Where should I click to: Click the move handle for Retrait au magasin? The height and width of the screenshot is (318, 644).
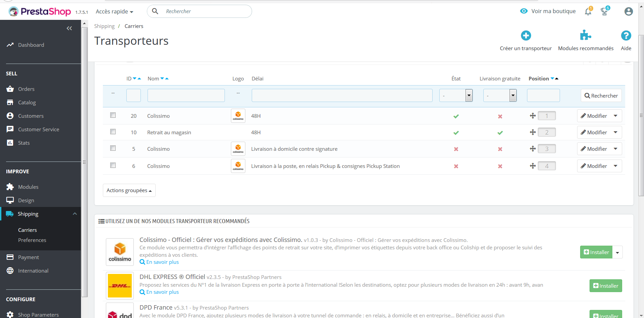pos(533,132)
